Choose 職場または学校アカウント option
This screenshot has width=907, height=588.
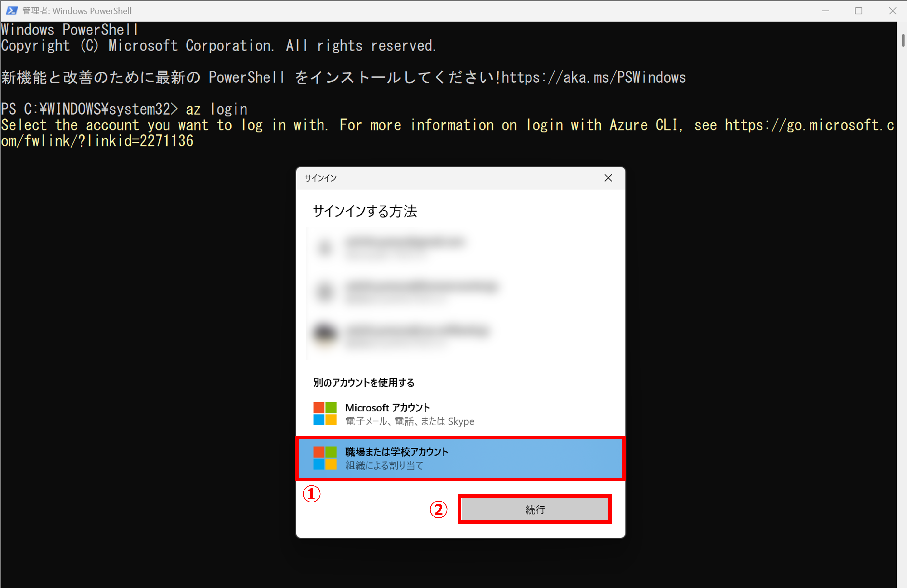[460, 459]
